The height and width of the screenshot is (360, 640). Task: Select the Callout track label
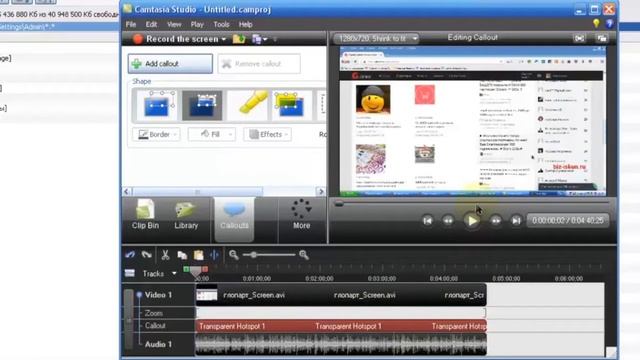click(155, 326)
